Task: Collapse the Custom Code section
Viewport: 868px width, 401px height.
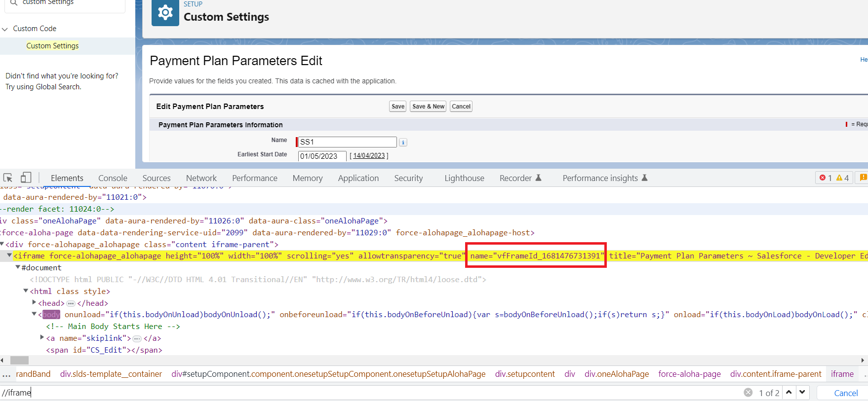Action: [5, 29]
